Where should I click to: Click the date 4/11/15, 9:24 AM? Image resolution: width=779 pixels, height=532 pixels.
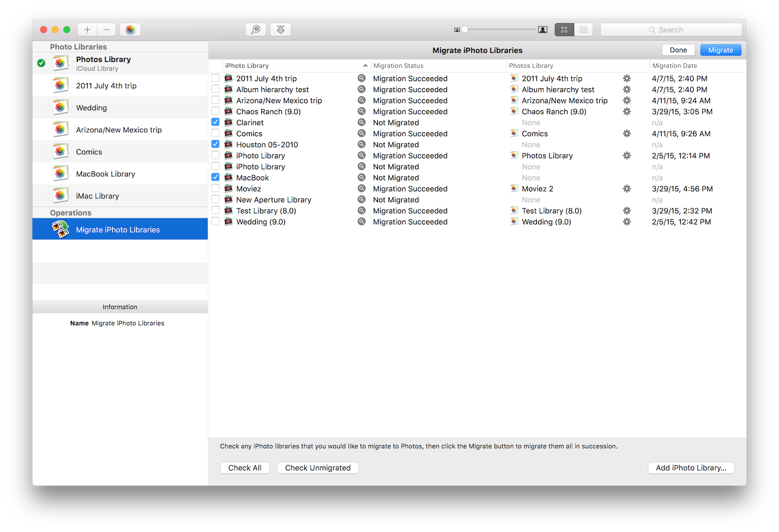[681, 100]
